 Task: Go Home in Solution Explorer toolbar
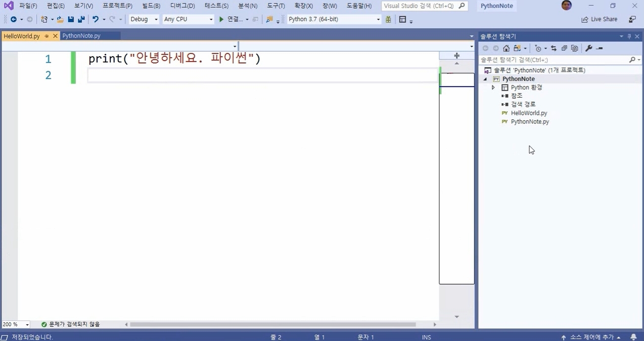pyautogui.click(x=506, y=48)
